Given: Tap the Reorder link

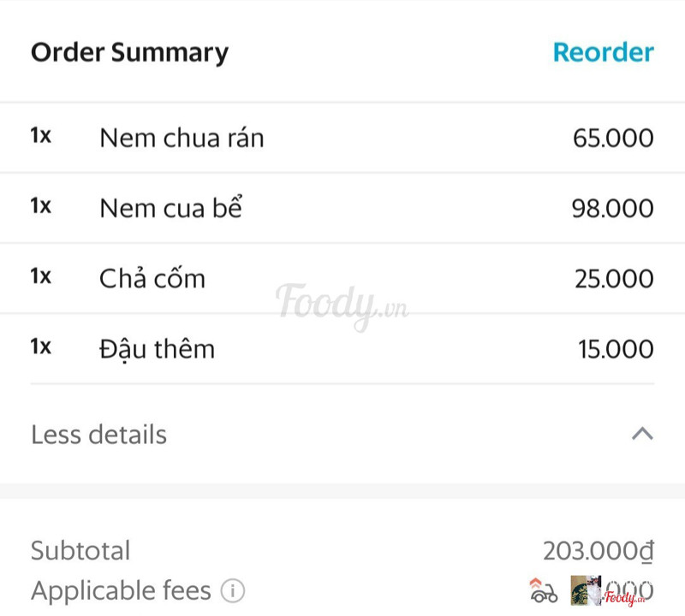Looking at the screenshot, I should (603, 52).
